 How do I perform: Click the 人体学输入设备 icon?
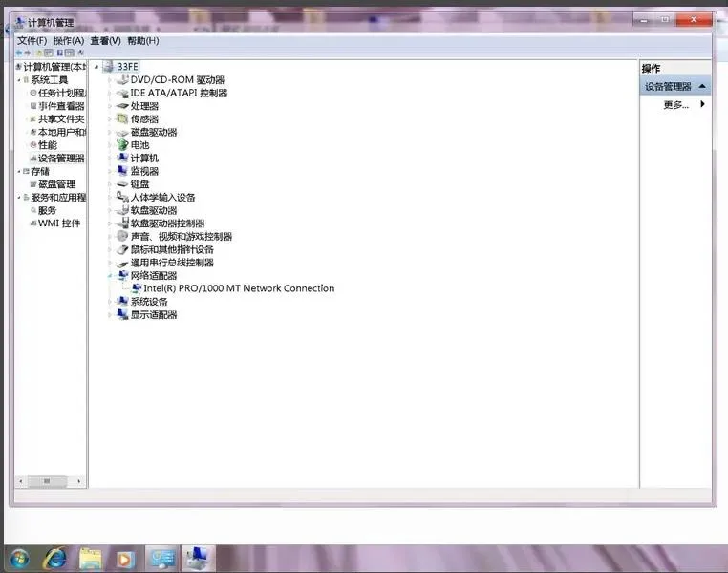[x=122, y=197]
